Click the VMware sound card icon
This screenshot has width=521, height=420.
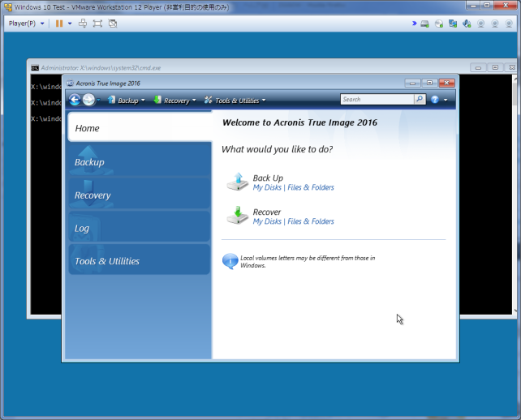pos(467,24)
